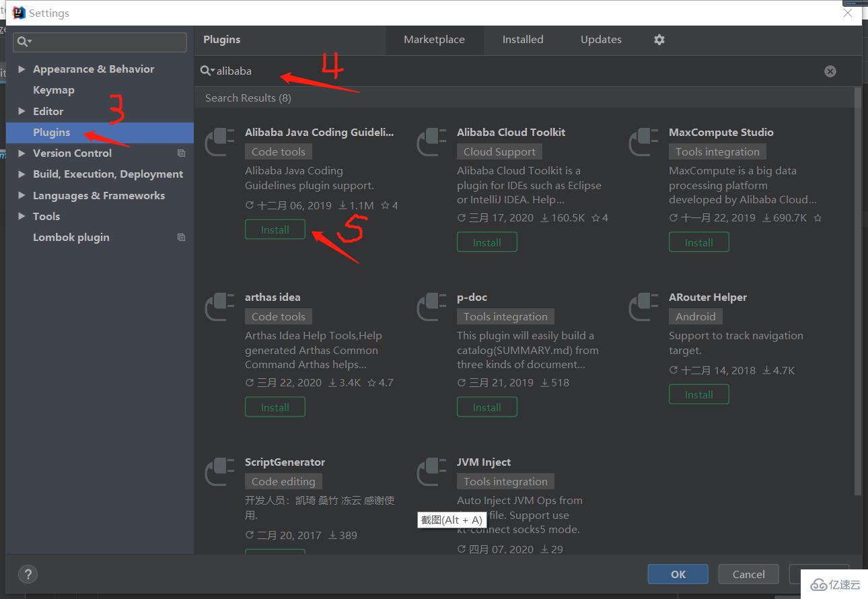Viewport: 868px width, 599px height.
Task: Switch to the Marketplace tab
Action: (x=434, y=40)
